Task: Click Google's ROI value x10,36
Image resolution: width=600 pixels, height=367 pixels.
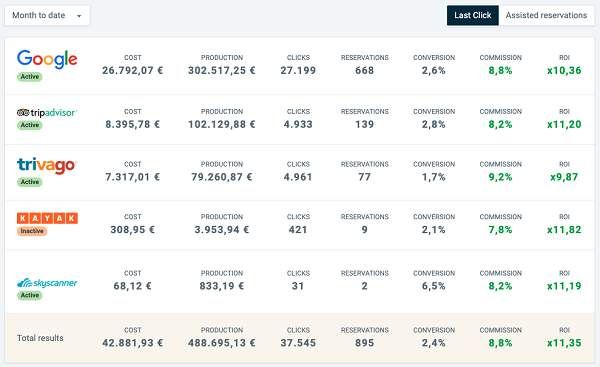Action: tap(564, 70)
